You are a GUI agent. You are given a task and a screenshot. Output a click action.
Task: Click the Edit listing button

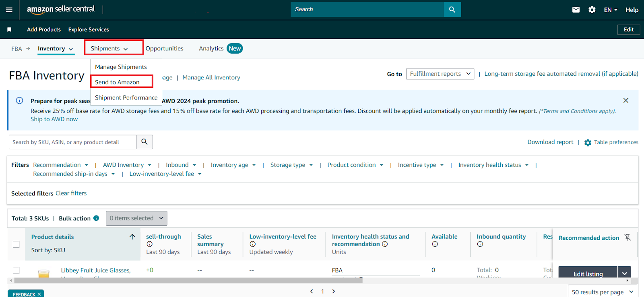[x=588, y=273]
